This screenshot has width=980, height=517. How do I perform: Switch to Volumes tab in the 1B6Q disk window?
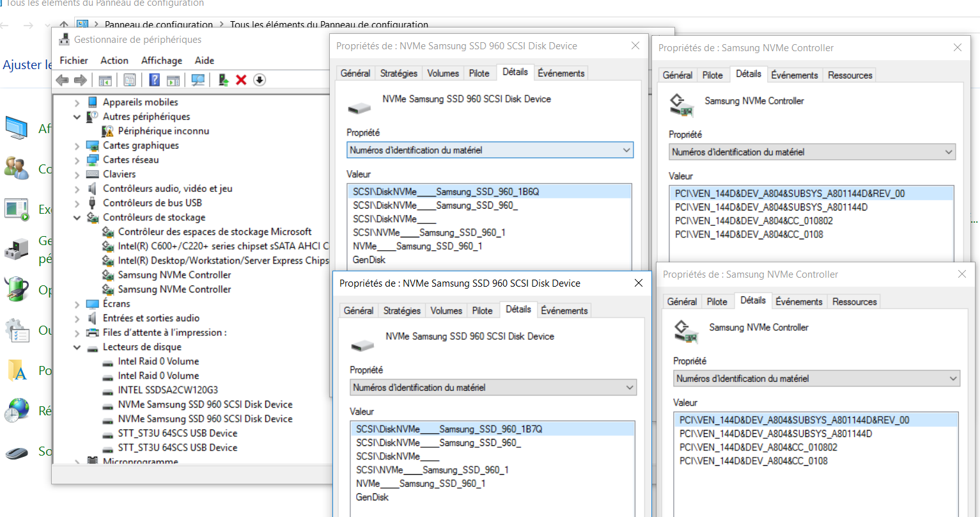click(x=443, y=74)
